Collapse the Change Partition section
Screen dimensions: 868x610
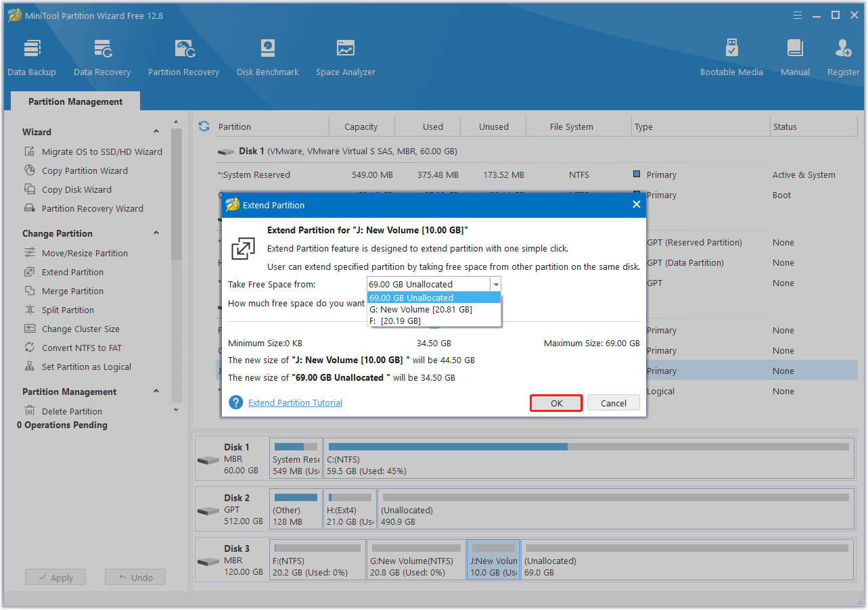click(156, 233)
